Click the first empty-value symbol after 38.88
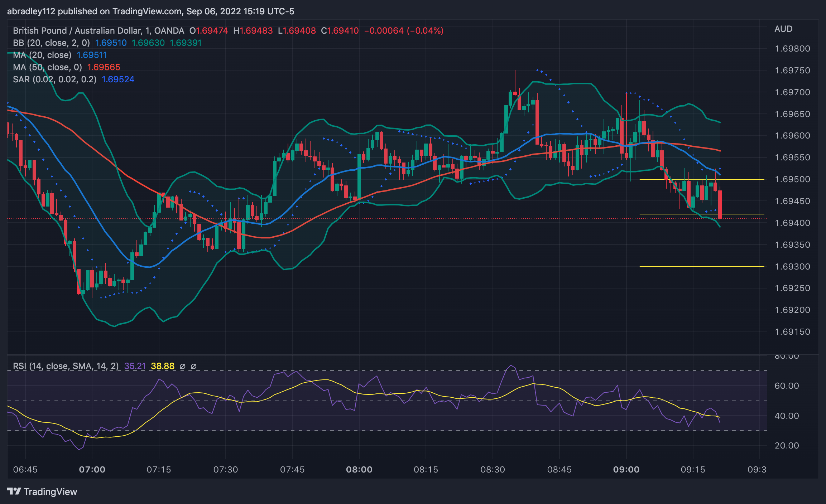Screen dimensions: 826x504 click(183, 366)
